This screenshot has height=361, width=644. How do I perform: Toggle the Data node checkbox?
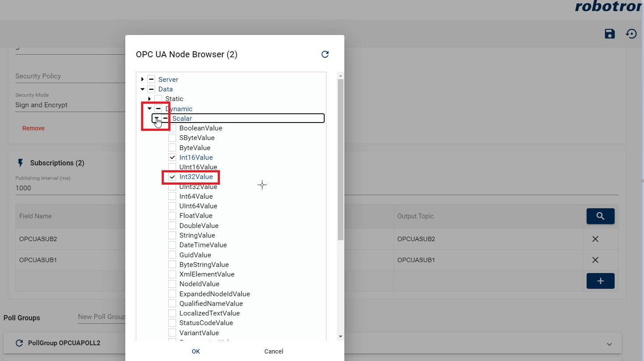pos(151,89)
